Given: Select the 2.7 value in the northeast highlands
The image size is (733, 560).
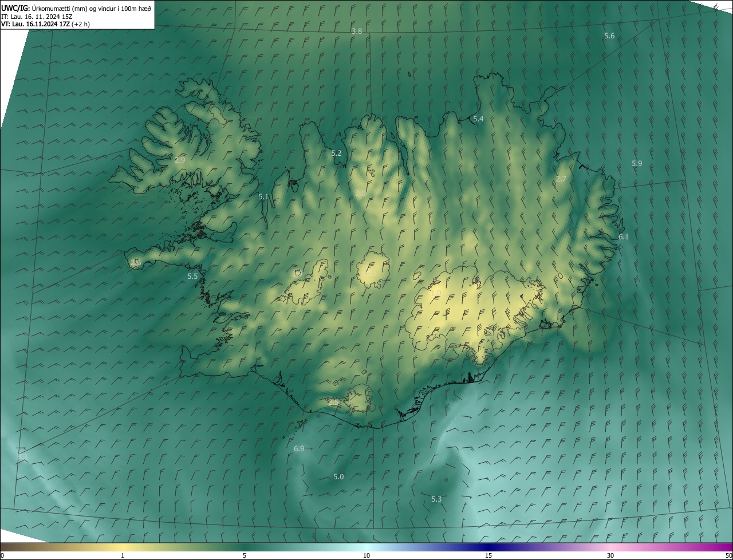Looking at the screenshot, I should pyautogui.click(x=561, y=179).
